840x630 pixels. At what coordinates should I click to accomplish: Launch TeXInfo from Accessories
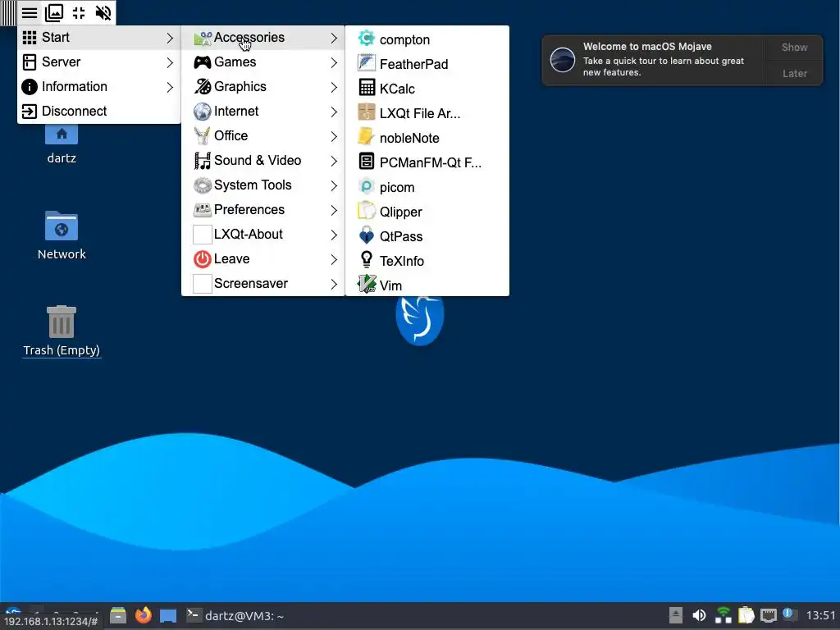[427, 262]
